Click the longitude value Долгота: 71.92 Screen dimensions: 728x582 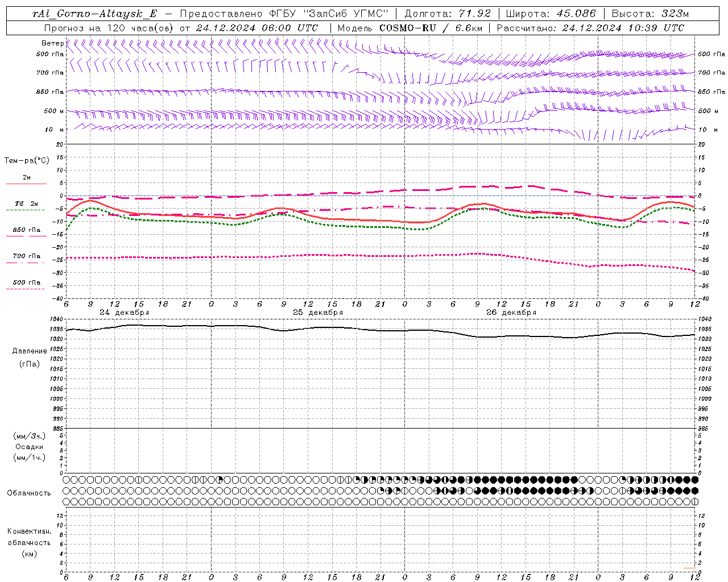pos(448,14)
